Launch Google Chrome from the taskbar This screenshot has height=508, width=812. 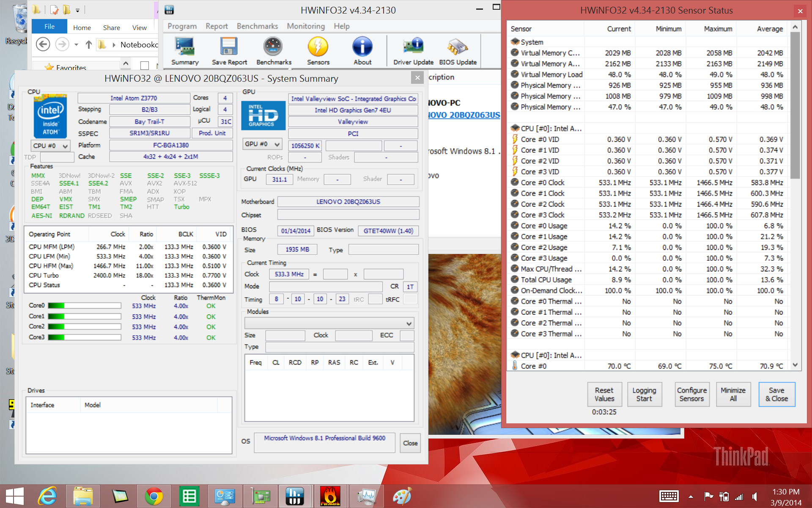[154, 496]
